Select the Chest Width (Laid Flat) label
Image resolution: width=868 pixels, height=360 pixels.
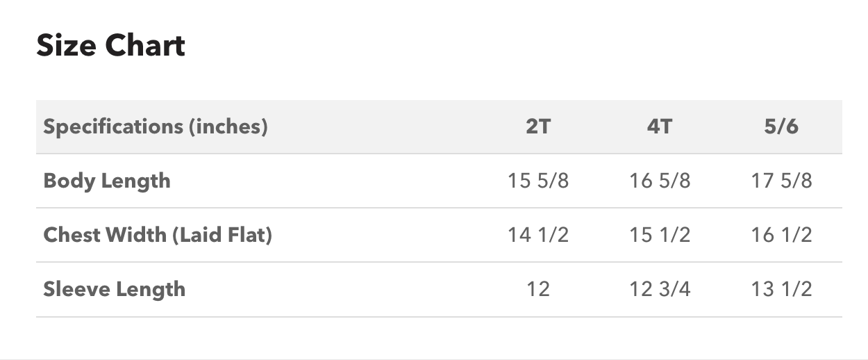158,235
